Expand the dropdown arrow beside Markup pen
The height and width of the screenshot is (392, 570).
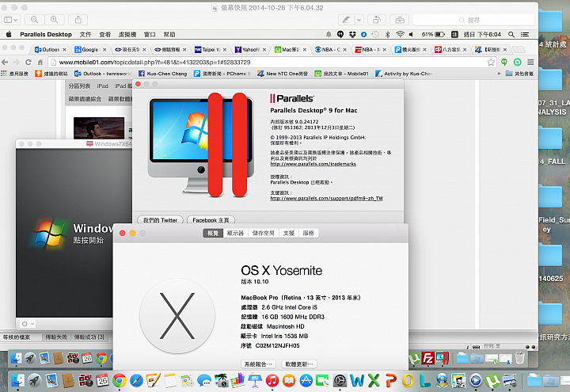coord(359,20)
